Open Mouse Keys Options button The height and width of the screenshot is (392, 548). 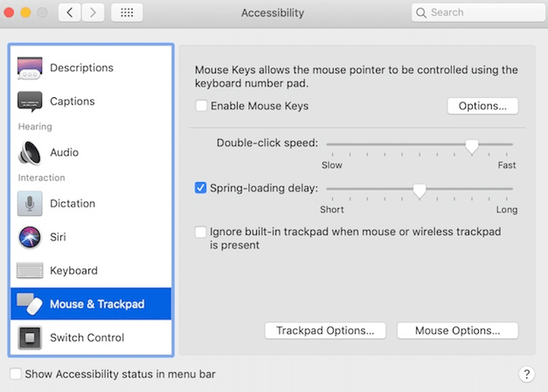[x=482, y=106]
